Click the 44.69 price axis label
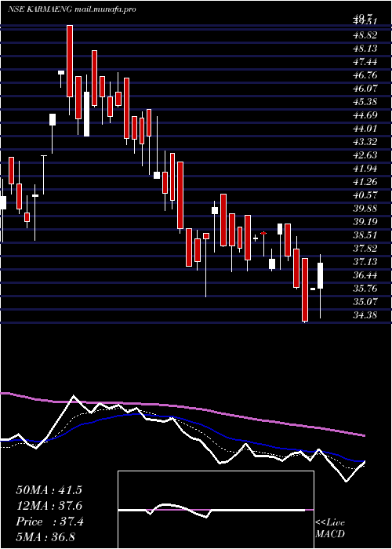This screenshot has height=549, width=392. (x=365, y=115)
